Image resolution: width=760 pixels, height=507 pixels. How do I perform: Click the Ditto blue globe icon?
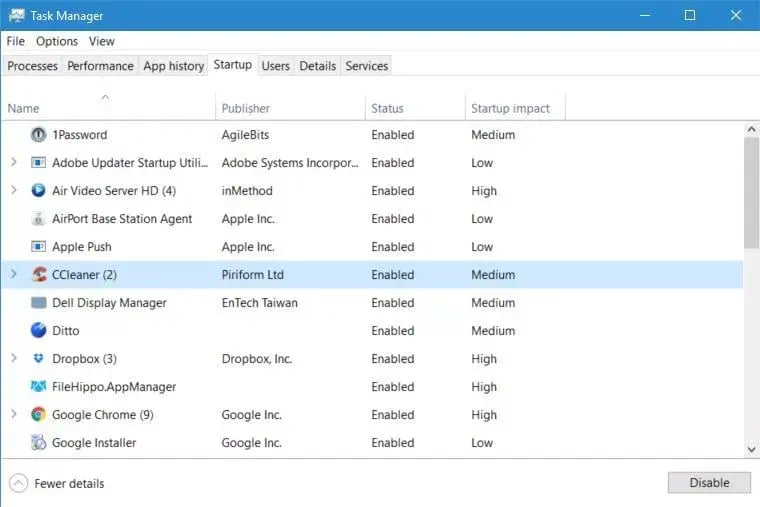click(39, 331)
